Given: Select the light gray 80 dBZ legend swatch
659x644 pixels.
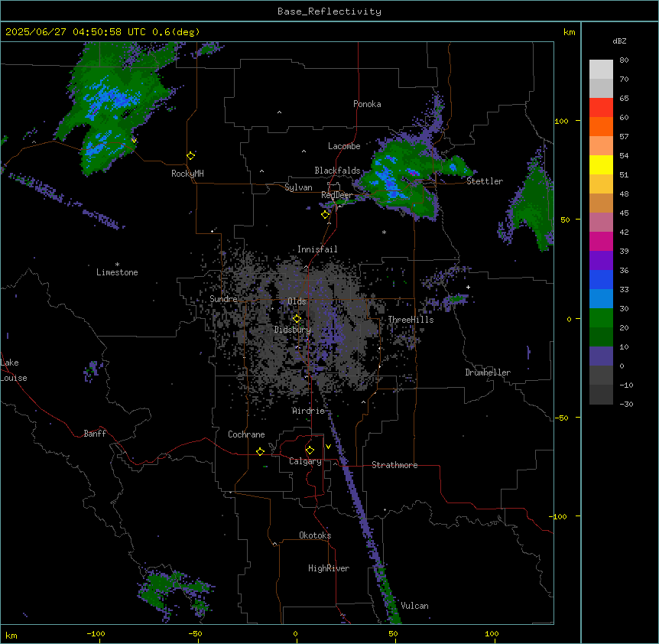Looking at the screenshot, I should [x=601, y=70].
